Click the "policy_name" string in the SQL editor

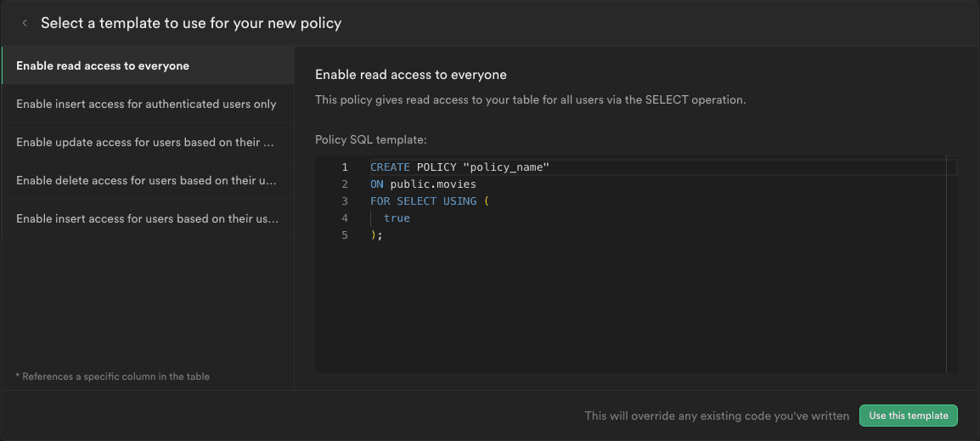point(506,167)
